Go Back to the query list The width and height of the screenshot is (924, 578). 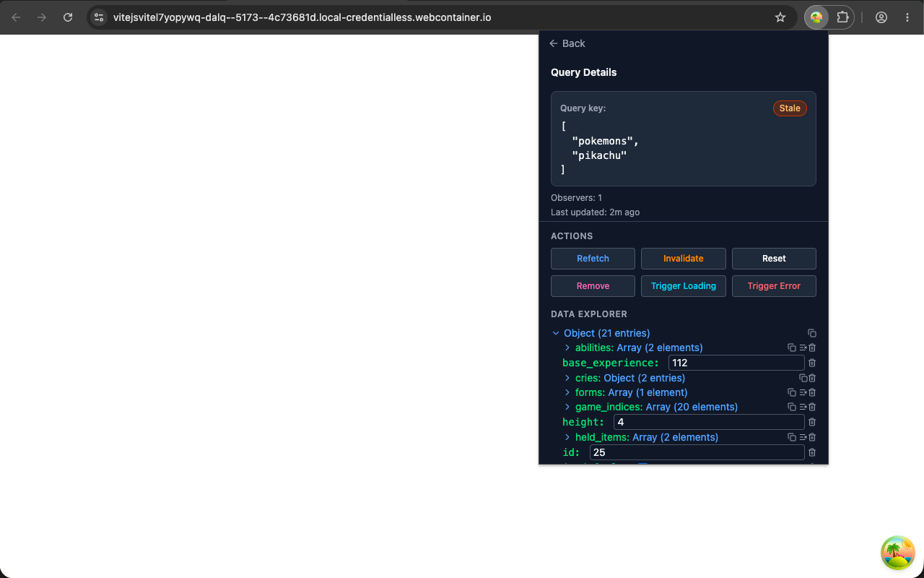(567, 43)
